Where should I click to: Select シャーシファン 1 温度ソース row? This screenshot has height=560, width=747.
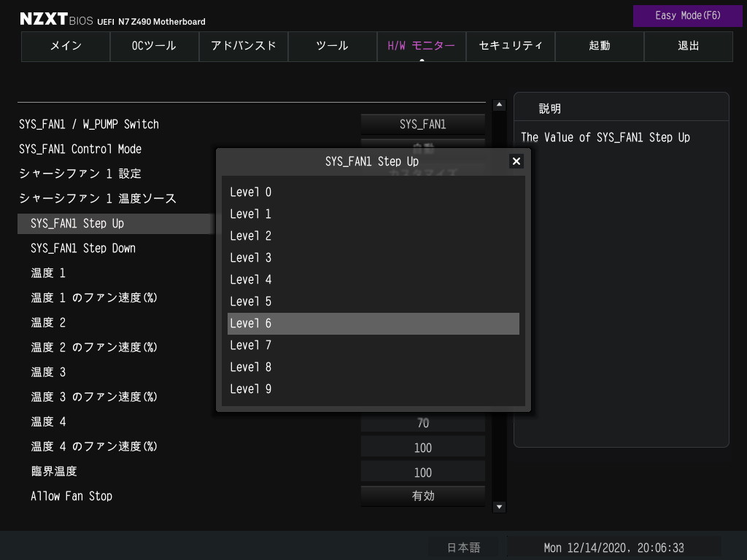(98, 199)
